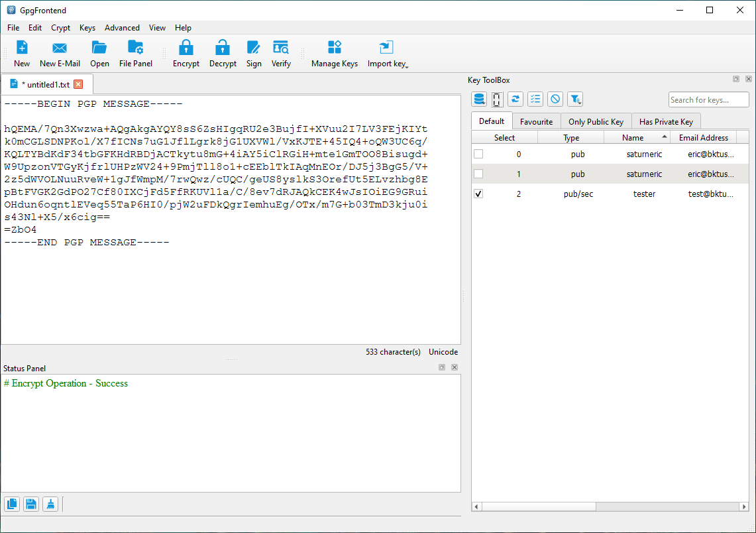Start a New E-Mail
This screenshot has height=533, width=756.
(60, 54)
